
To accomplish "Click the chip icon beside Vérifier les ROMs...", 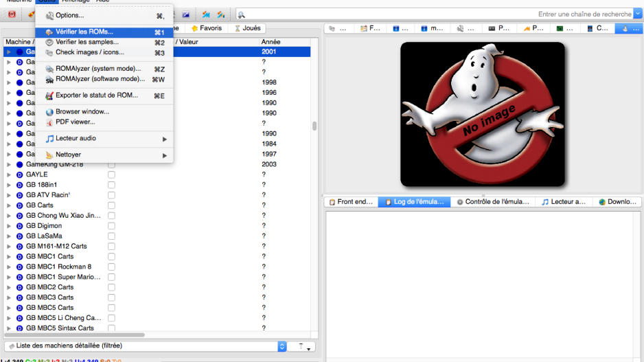I will [x=49, y=32].
